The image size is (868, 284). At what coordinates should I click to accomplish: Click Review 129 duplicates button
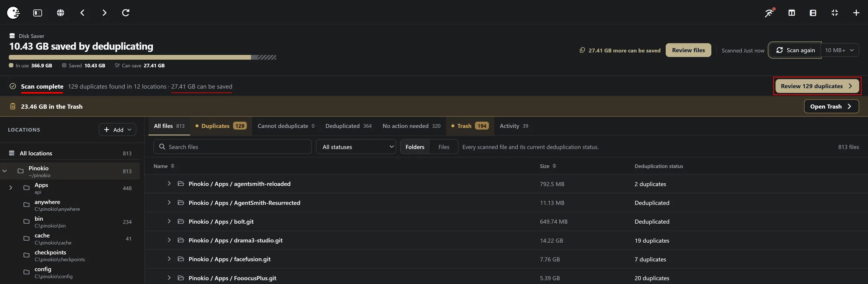point(817,86)
